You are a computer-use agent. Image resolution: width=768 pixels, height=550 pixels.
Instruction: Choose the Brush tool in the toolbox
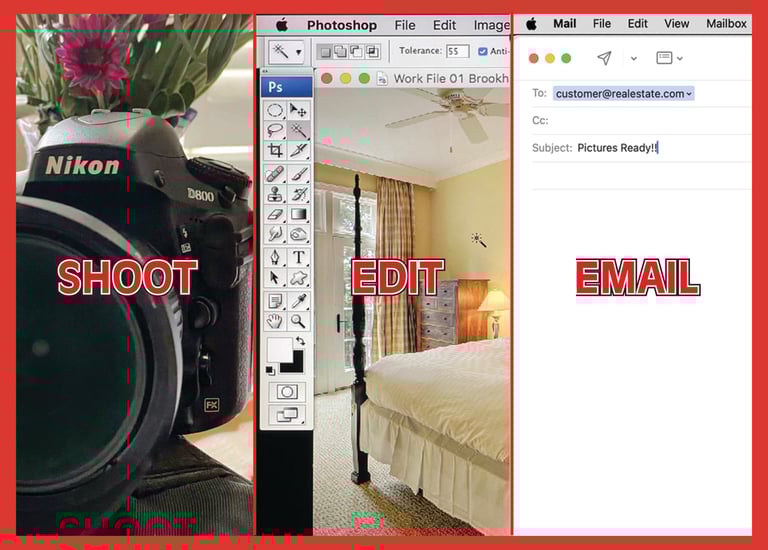[298, 173]
